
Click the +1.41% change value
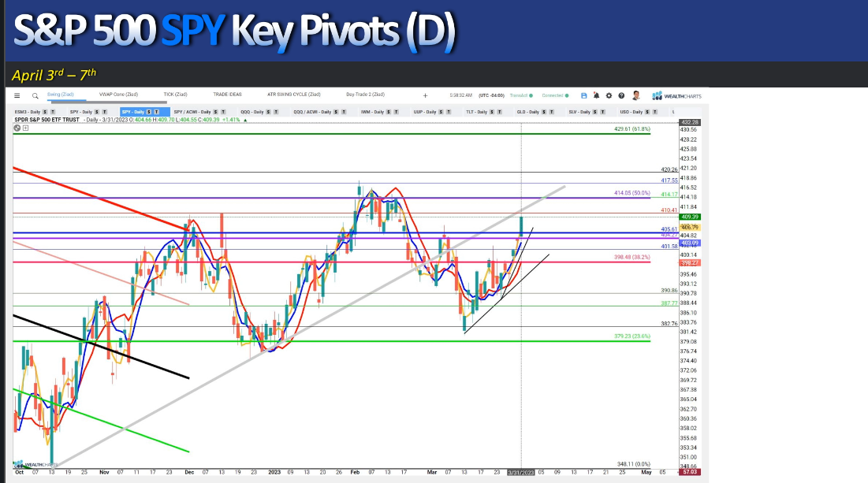tap(231, 120)
